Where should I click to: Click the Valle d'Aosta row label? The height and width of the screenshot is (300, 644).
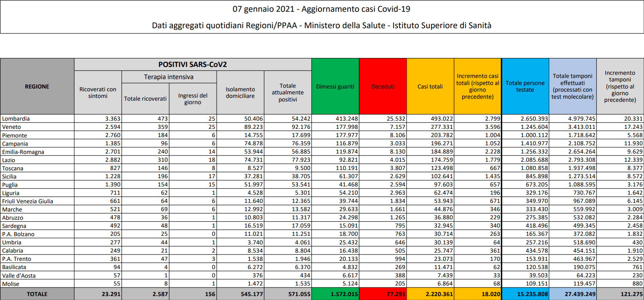pyautogui.click(x=19, y=276)
